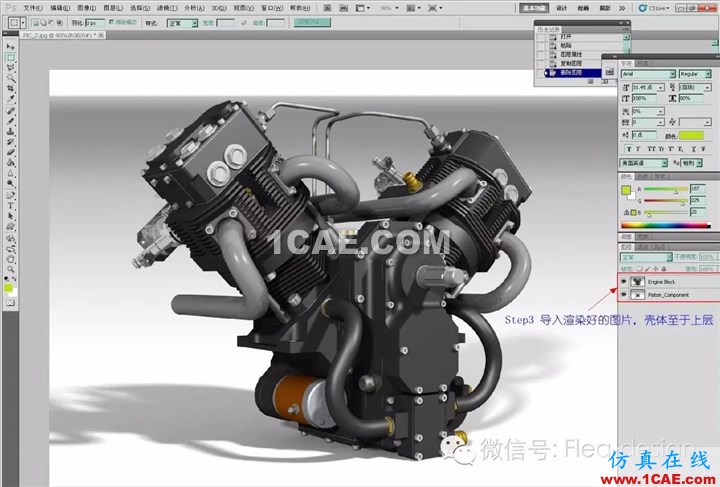Viewport: 720px width, 487px height.
Task: Open the tracking value dropdown
Action: coord(660,122)
